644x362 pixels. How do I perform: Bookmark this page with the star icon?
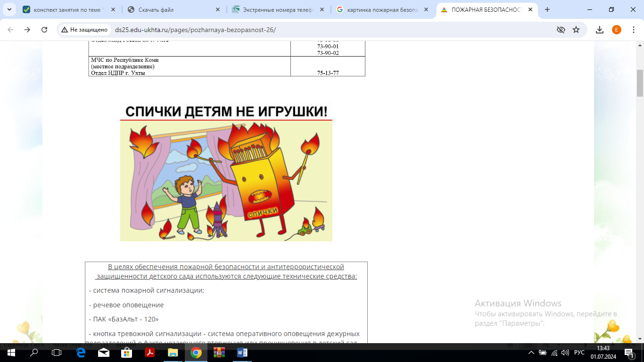(x=576, y=30)
